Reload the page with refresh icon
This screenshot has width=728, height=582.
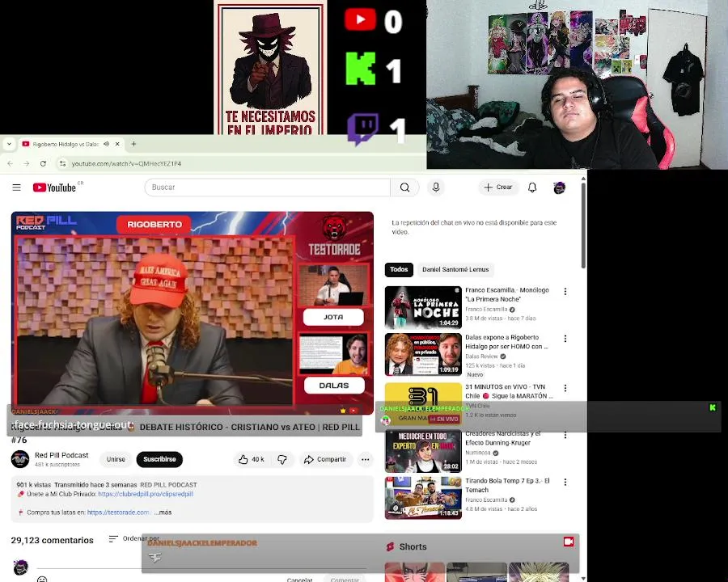pyautogui.click(x=43, y=164)
